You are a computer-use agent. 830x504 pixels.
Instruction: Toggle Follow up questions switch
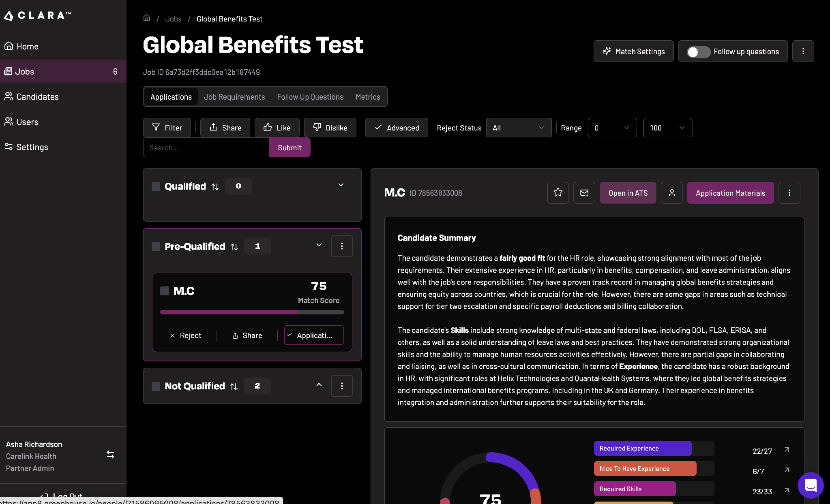click(x=698, y=52)
